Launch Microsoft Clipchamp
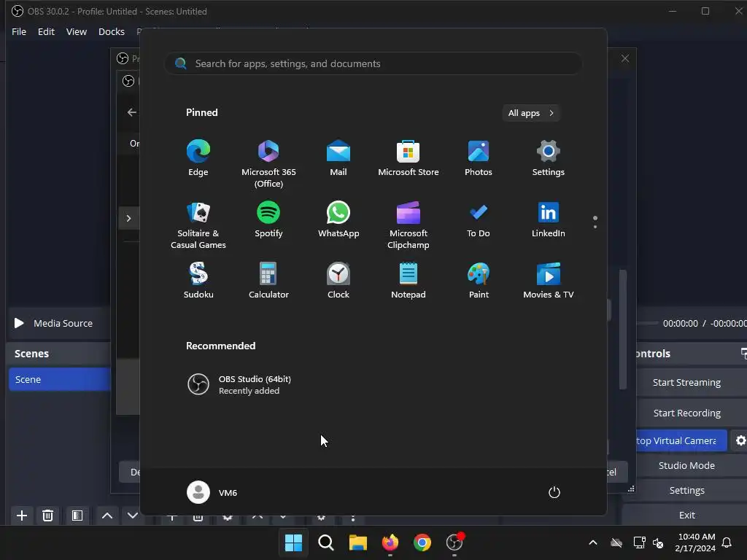 409,225
